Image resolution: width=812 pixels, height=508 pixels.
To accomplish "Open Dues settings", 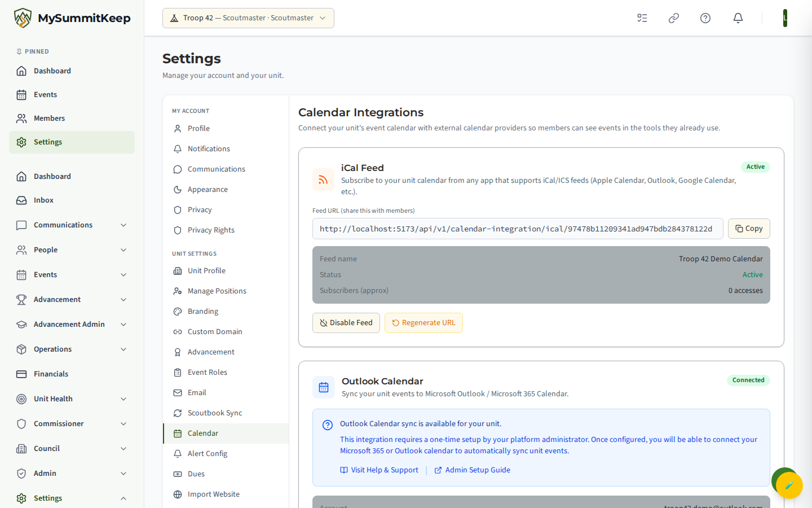I will tap(226, 474).
